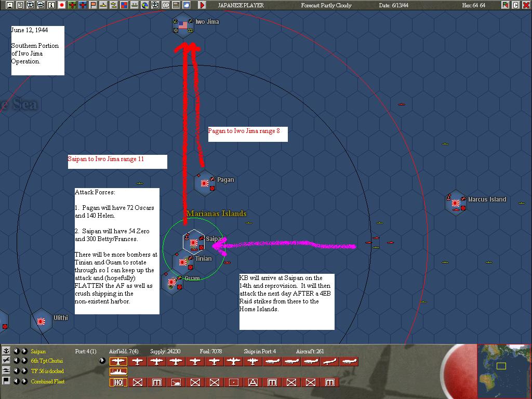Click the orange flag toolbar icon

pos(92,5)
